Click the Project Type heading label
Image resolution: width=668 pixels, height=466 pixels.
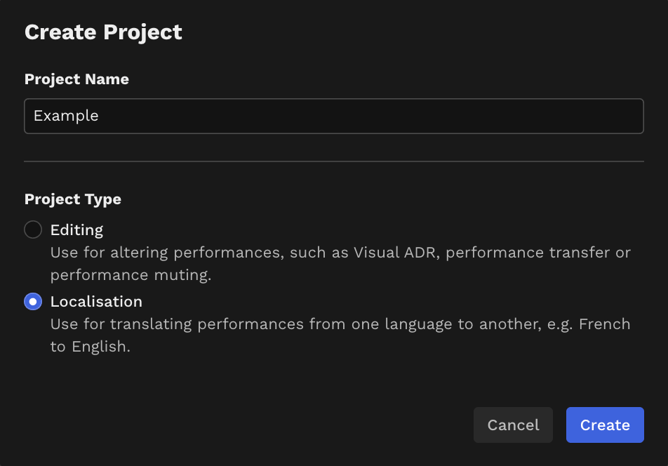click(73, 199)
